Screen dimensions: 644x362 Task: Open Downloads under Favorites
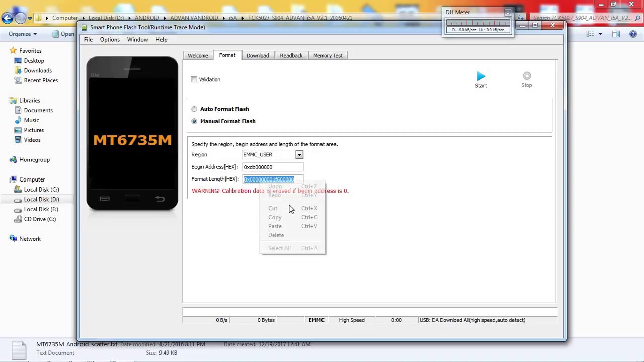38,71
